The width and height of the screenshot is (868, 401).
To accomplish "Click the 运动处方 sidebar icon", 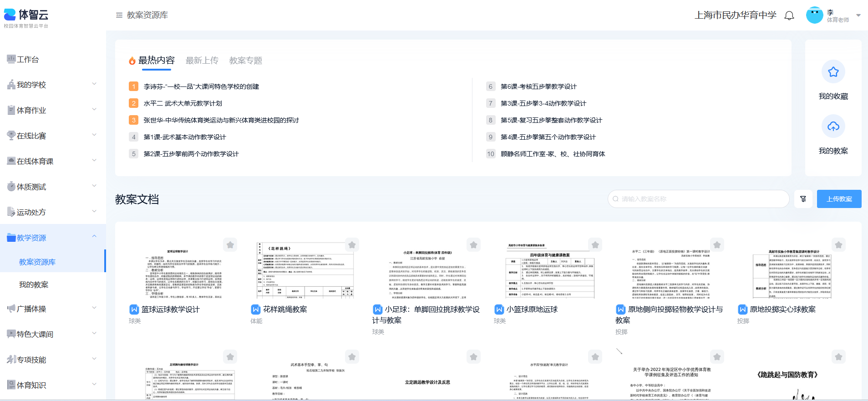I will coord(11,212).
